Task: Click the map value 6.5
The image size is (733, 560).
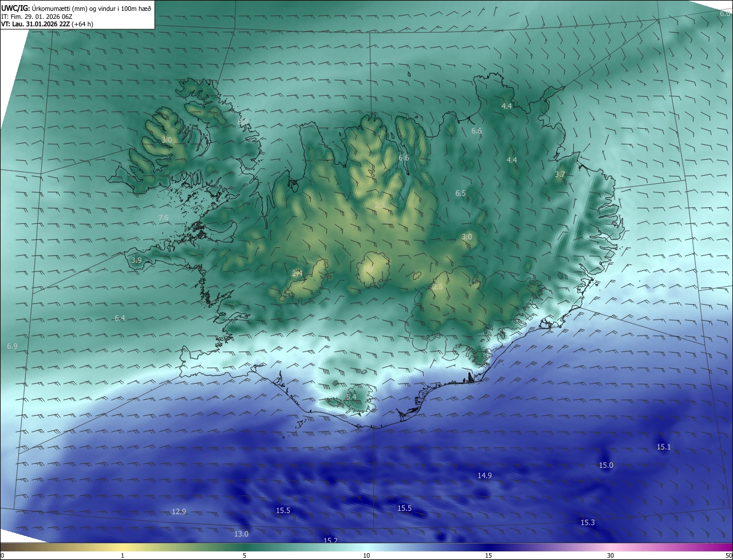Action: point(460,193)
